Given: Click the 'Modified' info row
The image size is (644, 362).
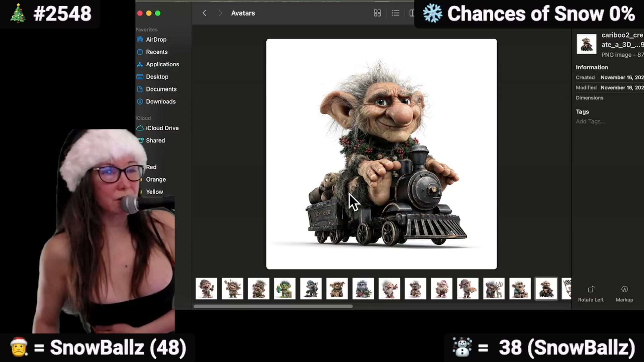Looking at the screenshot, I should click(x=609, y=87).
